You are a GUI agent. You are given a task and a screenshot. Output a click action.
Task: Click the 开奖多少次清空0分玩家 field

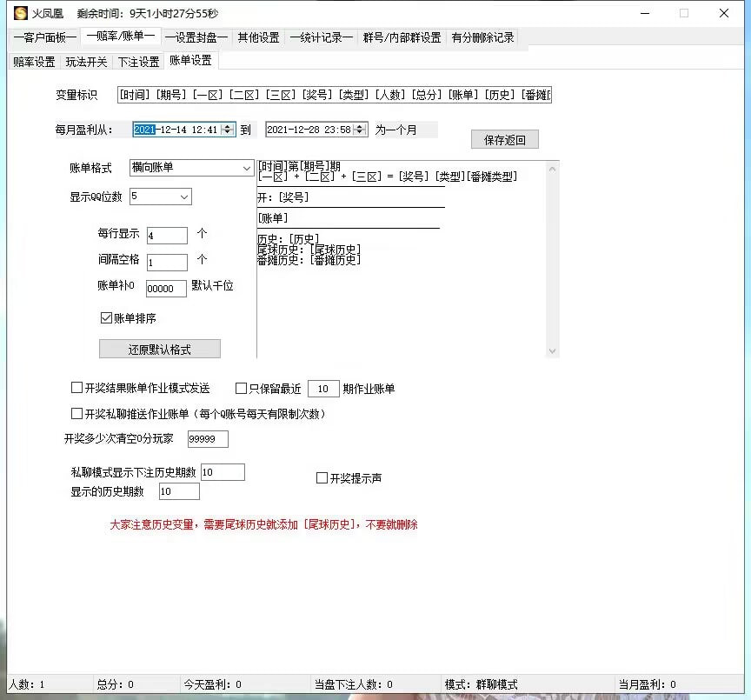click(x=208, y=439)
